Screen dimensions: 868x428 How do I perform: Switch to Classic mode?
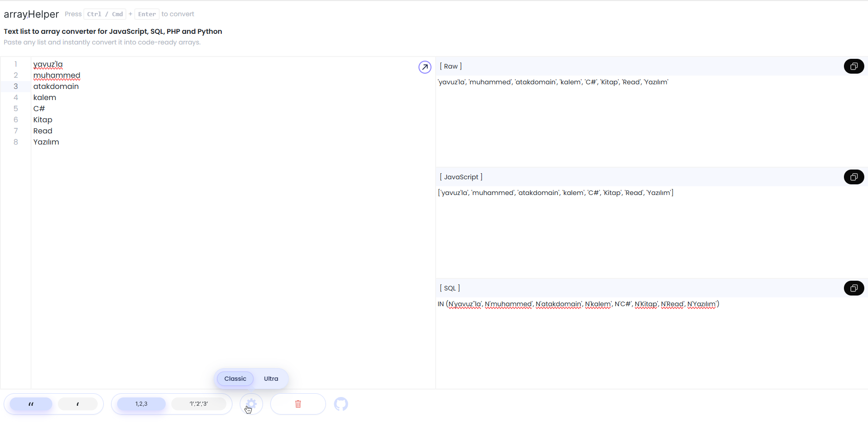click(235, 378)
